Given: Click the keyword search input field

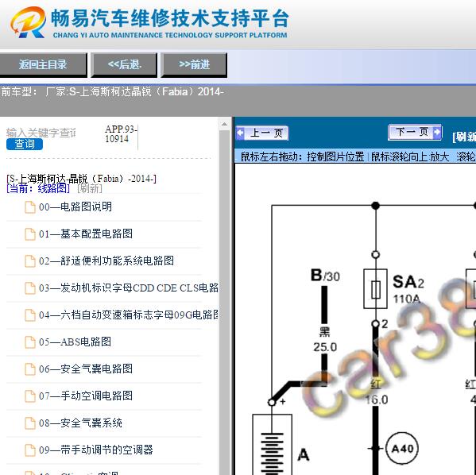Looking at the screenshot, I should [x=41, y=133].
